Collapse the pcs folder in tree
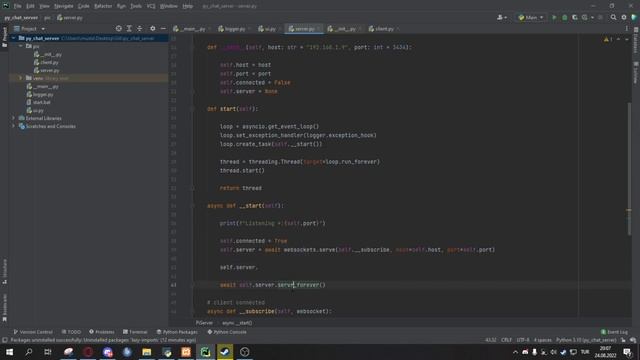Viewport: 640px width, 360px height. pos(20,46)
